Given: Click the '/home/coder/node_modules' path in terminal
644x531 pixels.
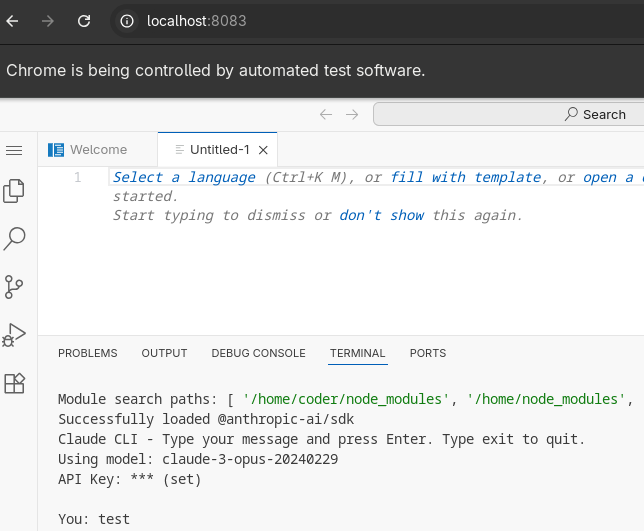Looking at the screenshot, I should 346,399.
